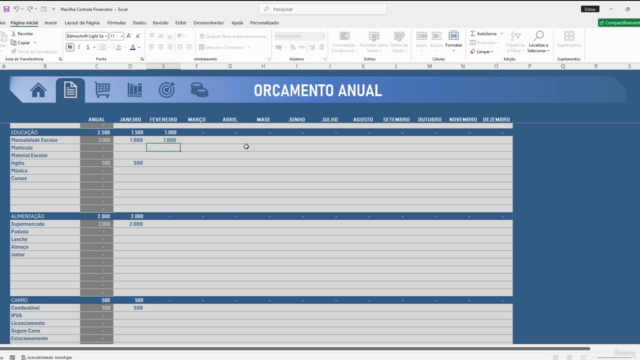
Task: Click the Preencher fill button
Action: pos(484,42)
